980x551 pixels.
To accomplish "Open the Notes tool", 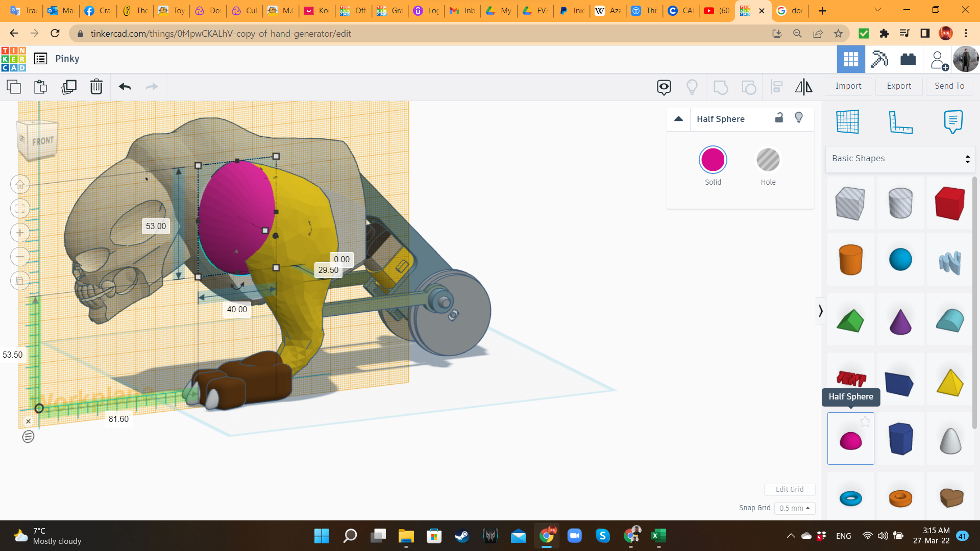I will tap(953, 121).
